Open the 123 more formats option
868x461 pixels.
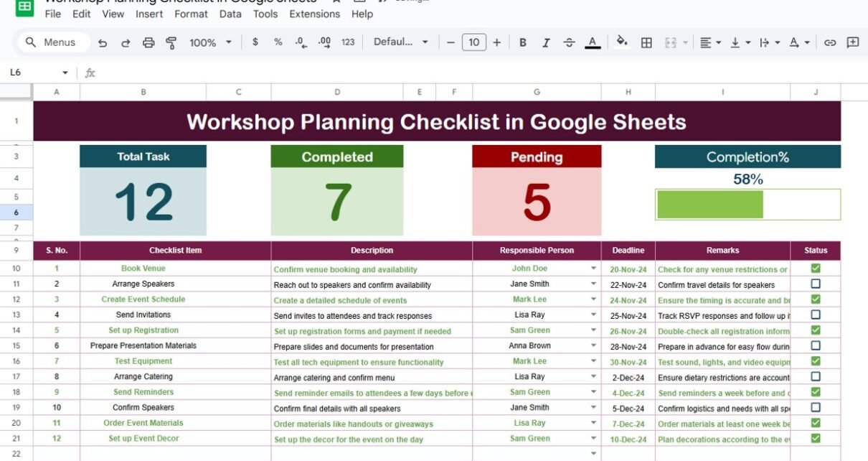[348, 42]
